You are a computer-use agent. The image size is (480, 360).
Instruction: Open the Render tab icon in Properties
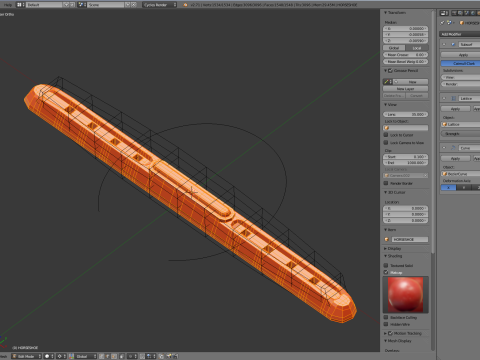[x=454, y=13]
